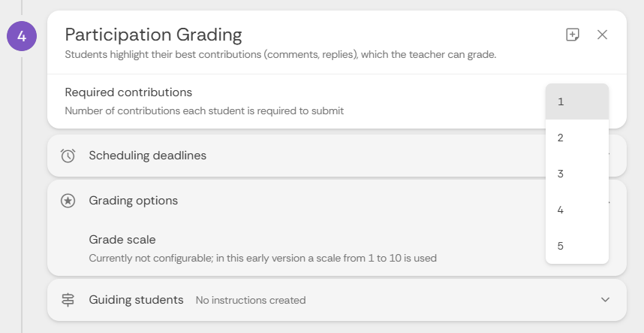
Task: Open the Scheduling deadlines section
Action: point(337,156)
